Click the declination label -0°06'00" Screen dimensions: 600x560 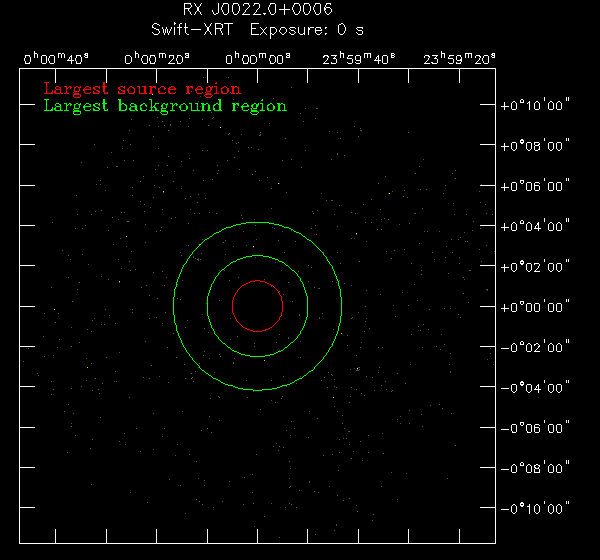[x=535, y=428]
